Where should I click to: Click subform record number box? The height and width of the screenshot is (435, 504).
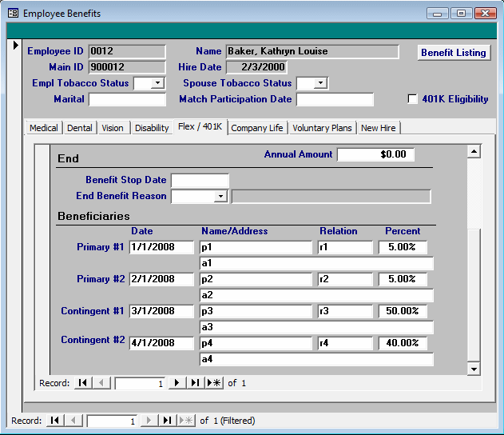[x=140, y=384]
